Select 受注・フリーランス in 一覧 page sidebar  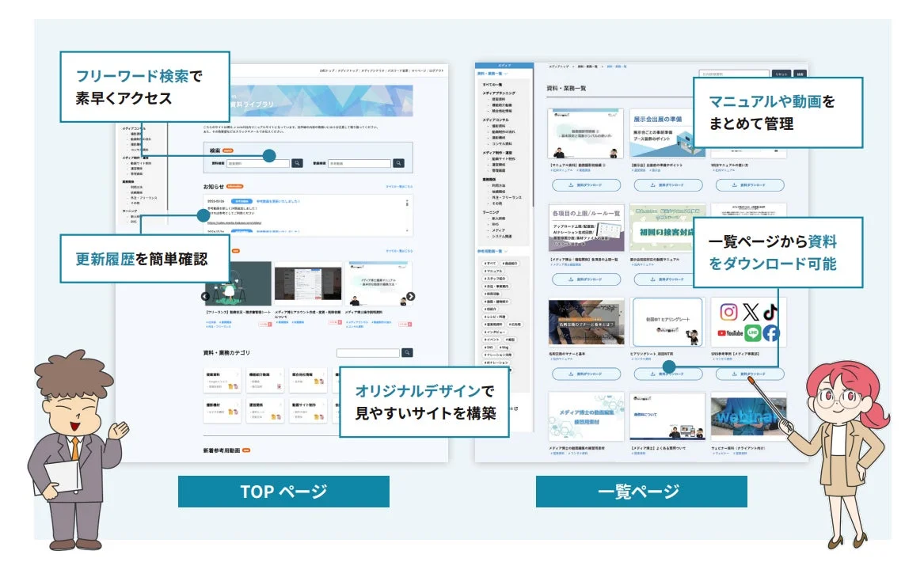[507, 197]
